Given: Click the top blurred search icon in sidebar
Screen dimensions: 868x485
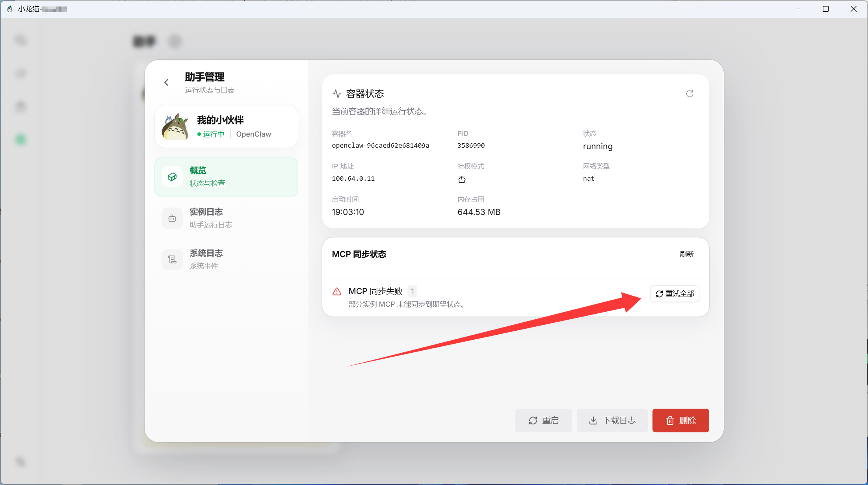Looking at the screenshot, I should pyautogui.click(x=21, y=41).
